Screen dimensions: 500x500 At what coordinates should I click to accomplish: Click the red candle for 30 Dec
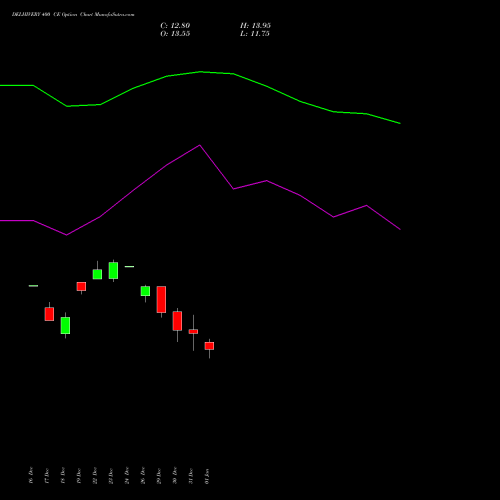coord(177,321)
